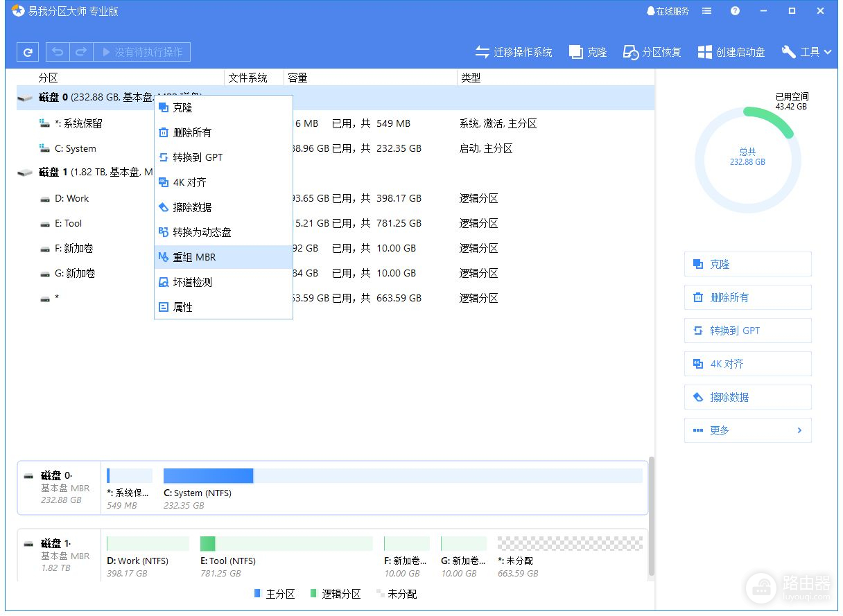843x616 pixels.
Task: Click 创建启动盘 create boot disk
Action: click(731, 52)
